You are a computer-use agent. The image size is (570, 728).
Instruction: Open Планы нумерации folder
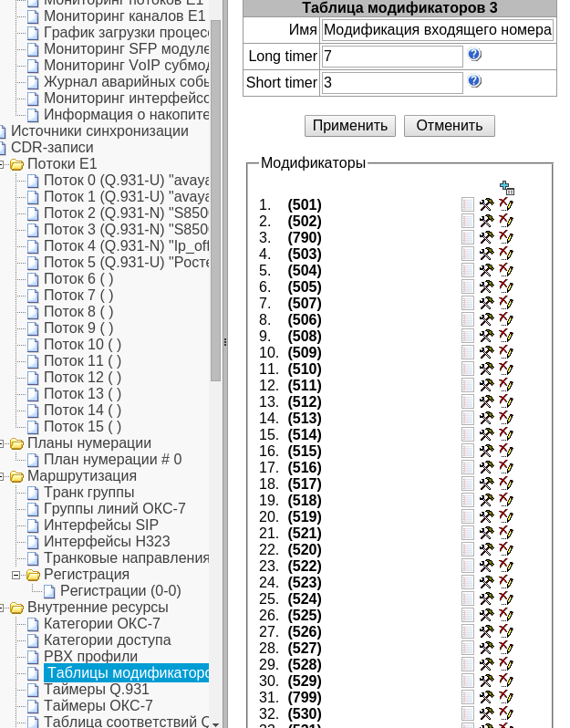point(89,443)
